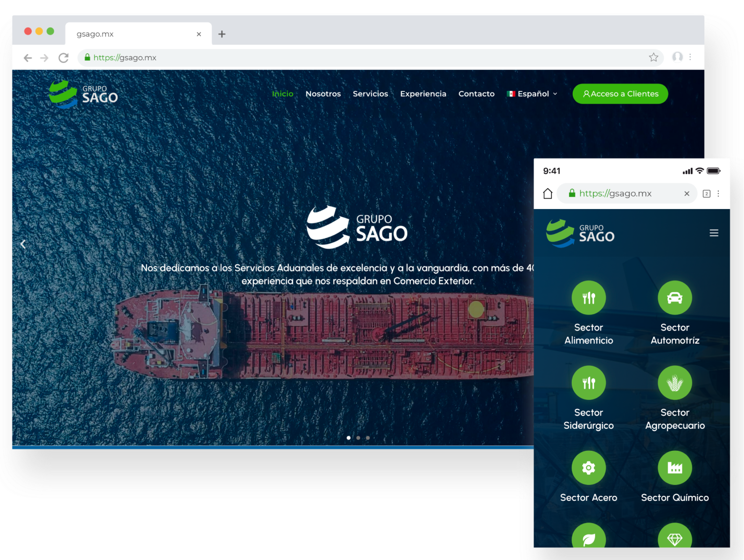Click the Acceso a Clientes button
This screenshot has width=744, height=560.
coord(620,94)
